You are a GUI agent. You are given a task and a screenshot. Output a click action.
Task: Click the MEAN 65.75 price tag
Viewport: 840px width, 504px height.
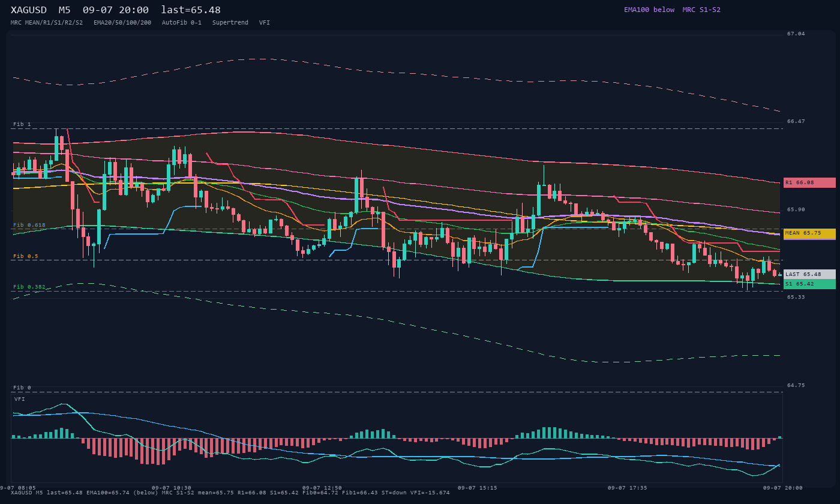pos(809,233)
